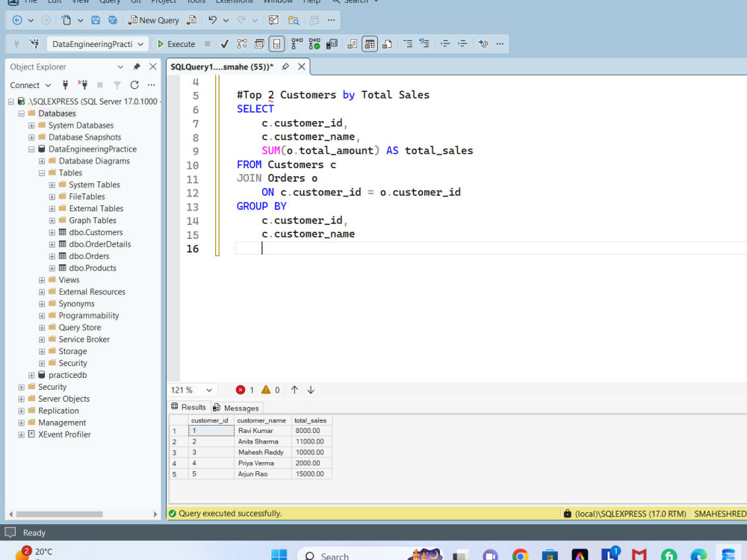Viewport: 747px width, 560px height.
Task: Collapse the Tables folder node
Action: [x=42, y=173]
